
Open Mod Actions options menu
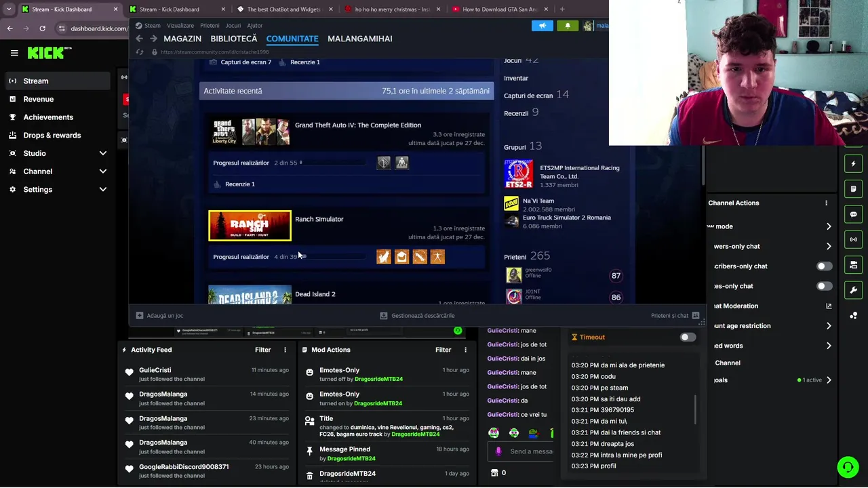point(465,350)
